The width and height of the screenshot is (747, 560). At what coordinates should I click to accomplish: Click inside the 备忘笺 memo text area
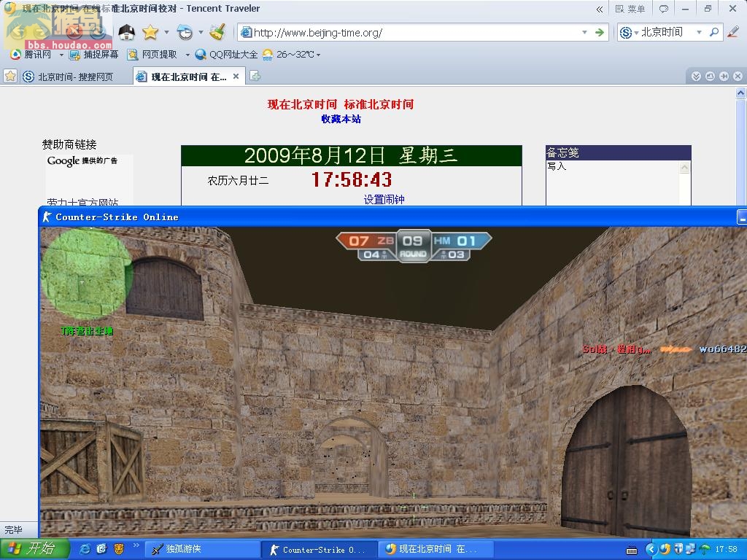pos(613,183)
